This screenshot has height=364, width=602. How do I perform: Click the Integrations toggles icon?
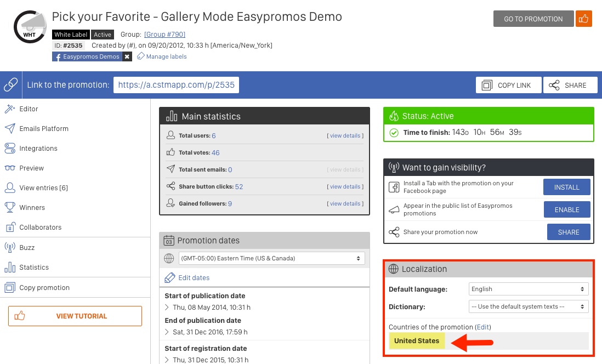[x=10, y=148]
